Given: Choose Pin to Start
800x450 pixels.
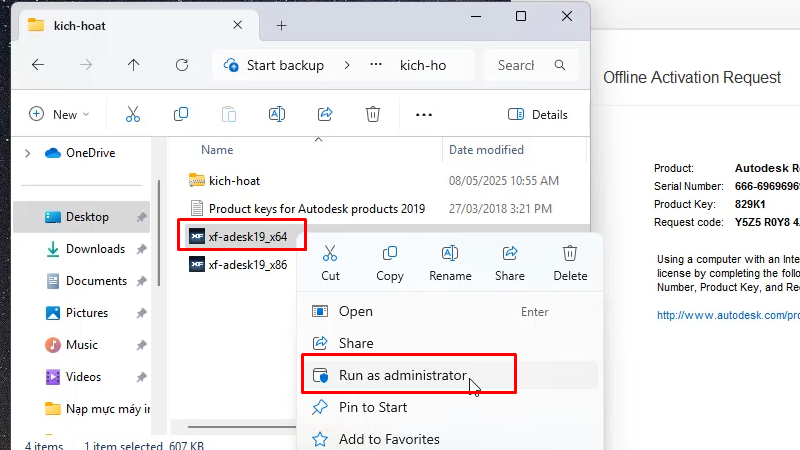Looking at the screenshot, I should tap(449, 407).
